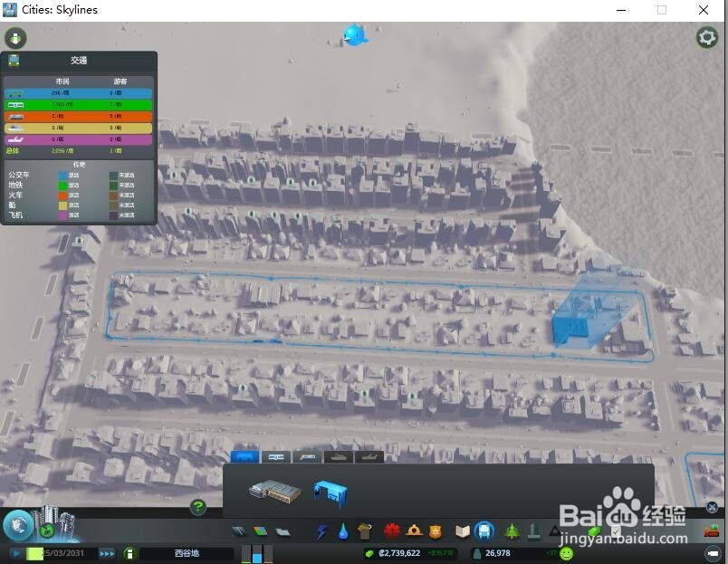Click the purple plane statistics row
The height and width of the screenshot is (564, 728).
(78, 139)
